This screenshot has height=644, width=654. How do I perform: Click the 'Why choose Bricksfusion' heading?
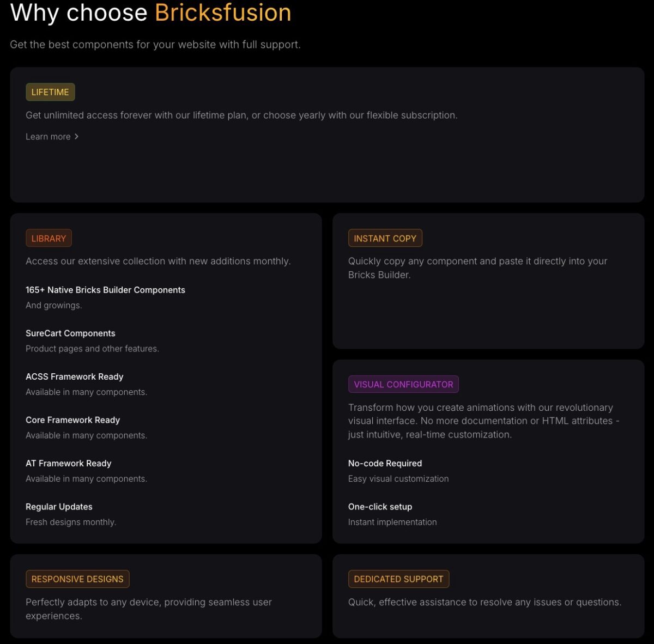150,13
